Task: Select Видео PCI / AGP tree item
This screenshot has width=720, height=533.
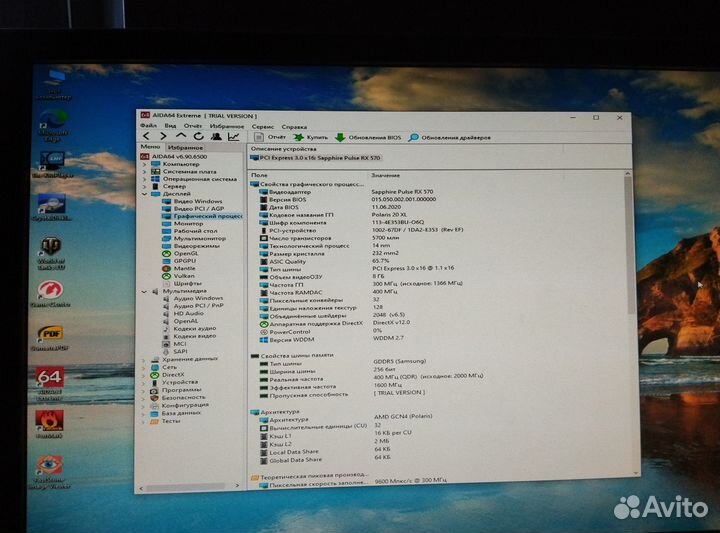Action: (193, 208)
